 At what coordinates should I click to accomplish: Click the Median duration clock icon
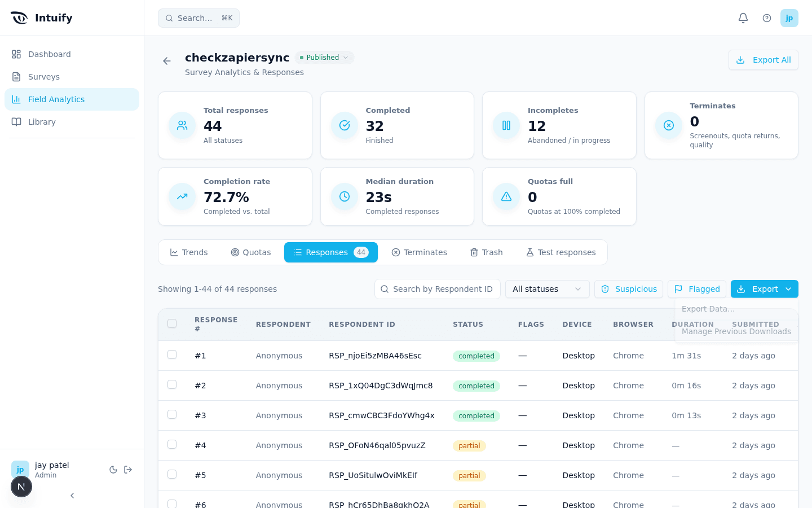point(345,196)
